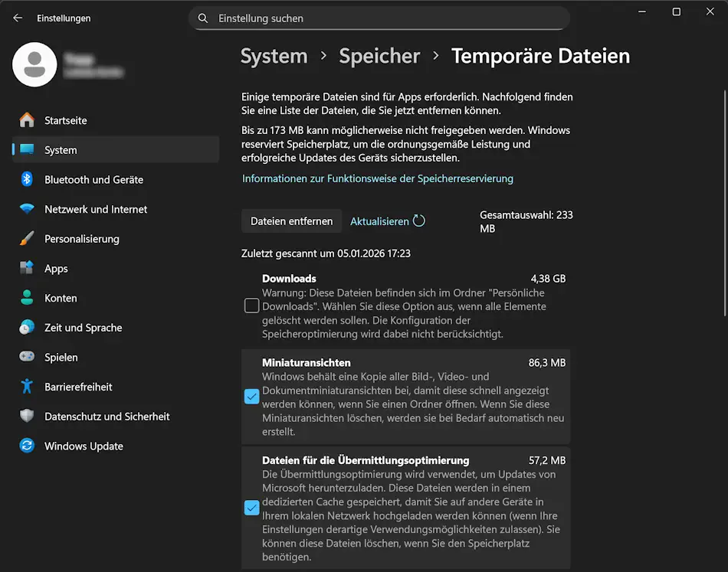Viewport: 728px width, 572px height.
Task: Open the Speicherreservierung information link
Action: [x=379, y=178]
